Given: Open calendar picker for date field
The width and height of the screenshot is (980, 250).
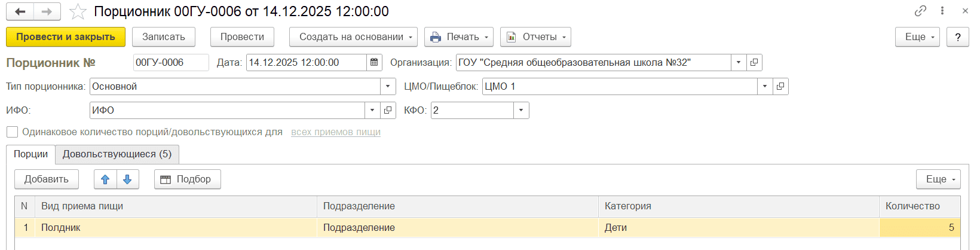Looking at the screenshot, I should pyautogui.click(x=374, y=62).
